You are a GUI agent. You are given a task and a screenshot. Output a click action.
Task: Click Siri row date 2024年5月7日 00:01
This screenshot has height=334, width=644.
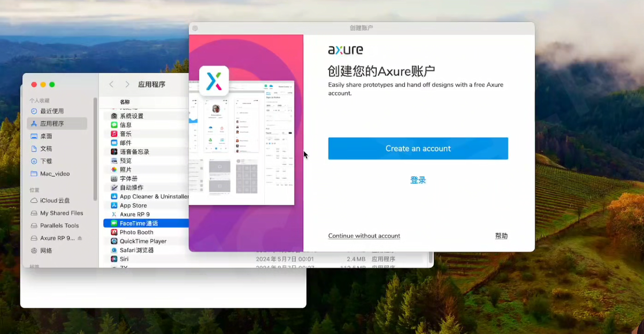click(285, 259)
